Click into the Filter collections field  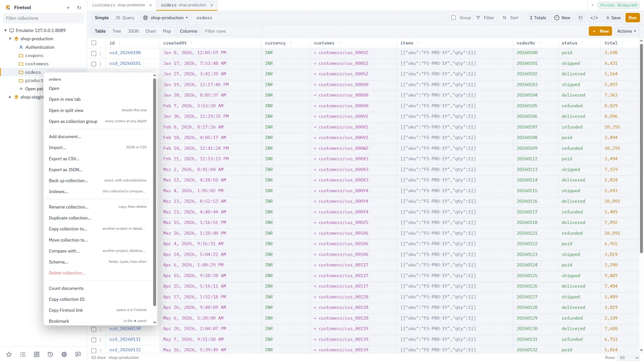pyautogui.click(x=43, y=18)
